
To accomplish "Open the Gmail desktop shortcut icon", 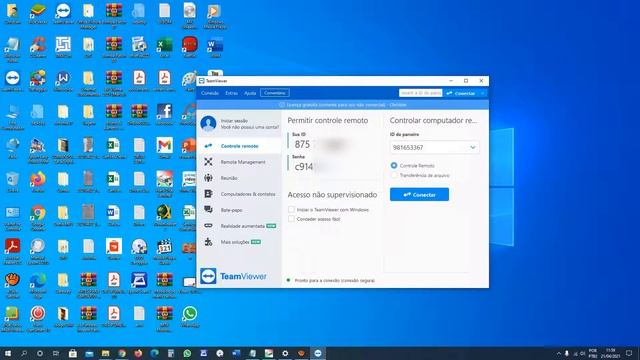I will [x=164, y=145].
